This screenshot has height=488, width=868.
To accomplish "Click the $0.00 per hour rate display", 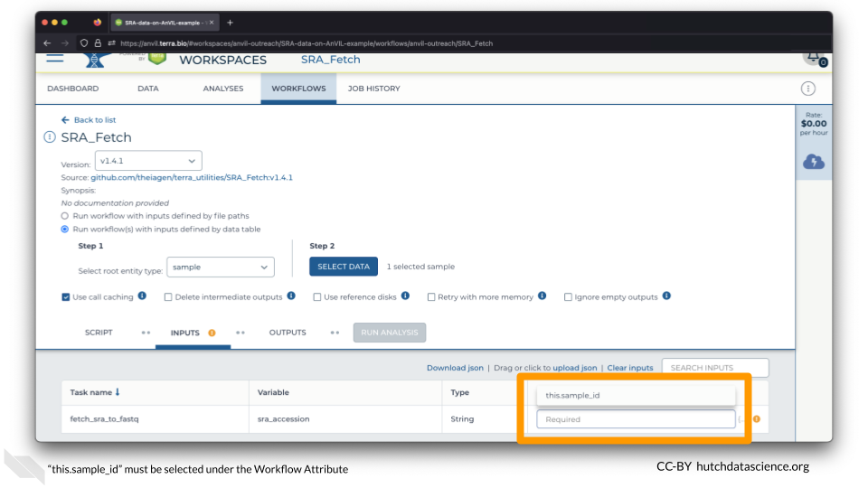I will [813, 124].
